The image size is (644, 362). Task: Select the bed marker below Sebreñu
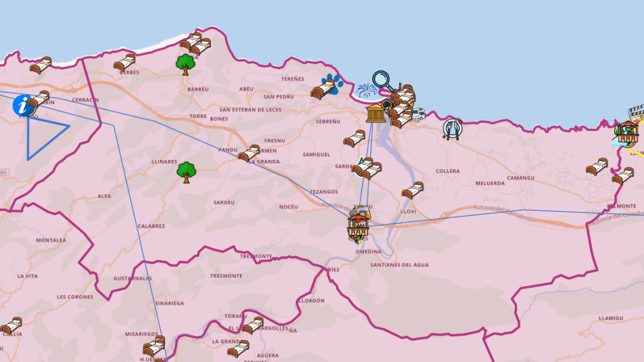coord(354,138)
